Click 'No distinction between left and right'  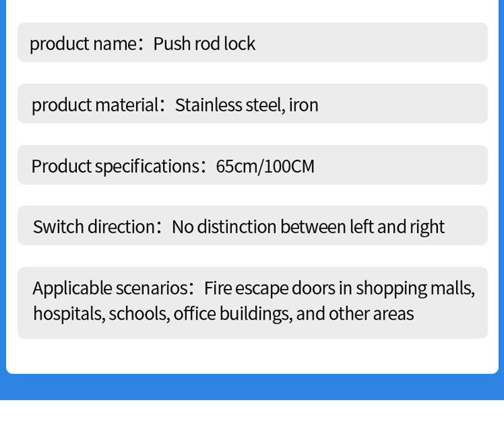click(x=308, y=227)
